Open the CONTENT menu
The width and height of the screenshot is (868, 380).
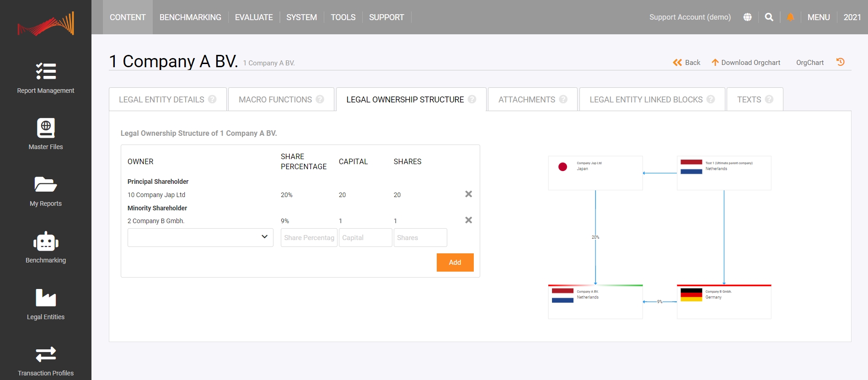(128, 17)
